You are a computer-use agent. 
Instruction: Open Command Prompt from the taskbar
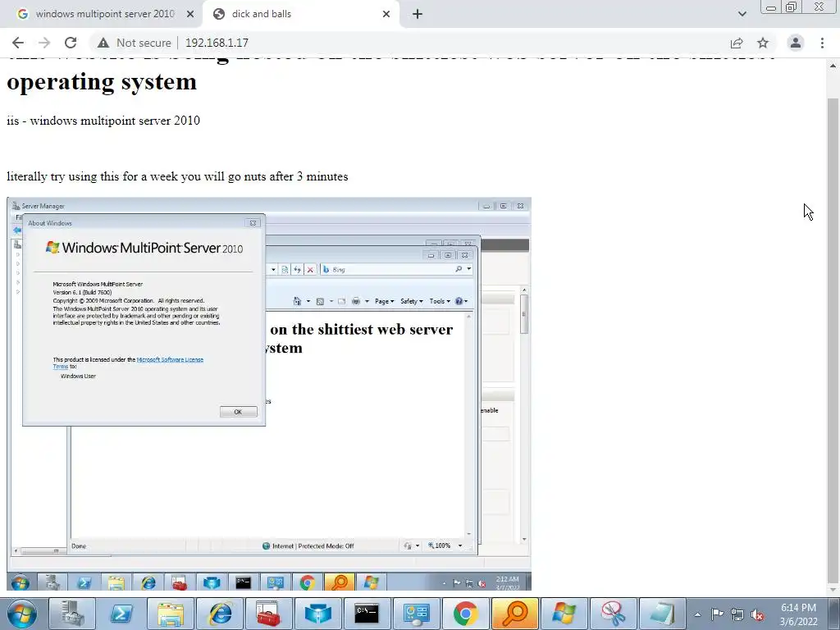[367, 614]
